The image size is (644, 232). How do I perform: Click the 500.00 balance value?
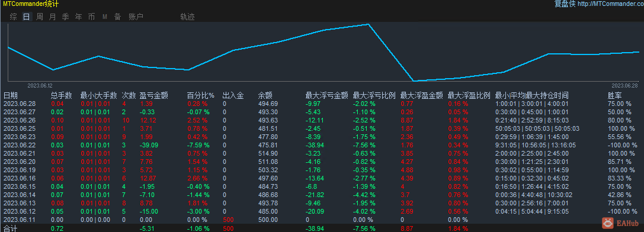[268, 220]
